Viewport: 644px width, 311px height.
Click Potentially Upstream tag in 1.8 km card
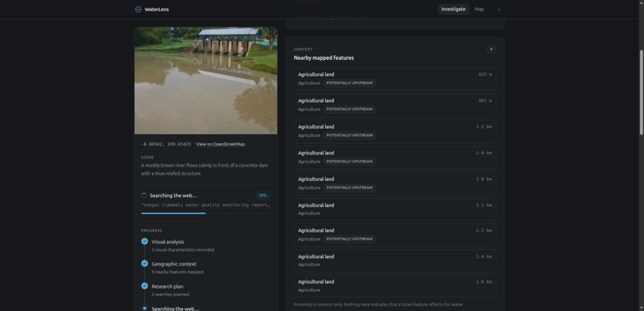tap(349, 188)
